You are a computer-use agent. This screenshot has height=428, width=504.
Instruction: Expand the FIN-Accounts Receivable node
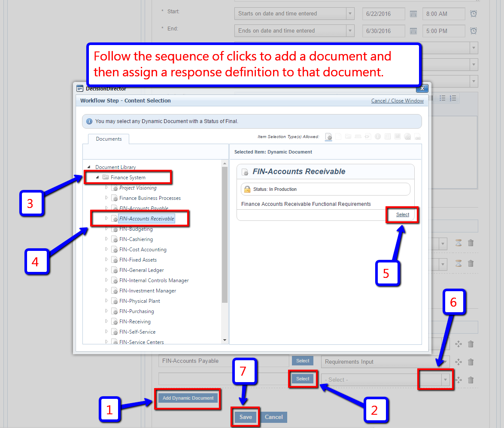click(106, 218)
